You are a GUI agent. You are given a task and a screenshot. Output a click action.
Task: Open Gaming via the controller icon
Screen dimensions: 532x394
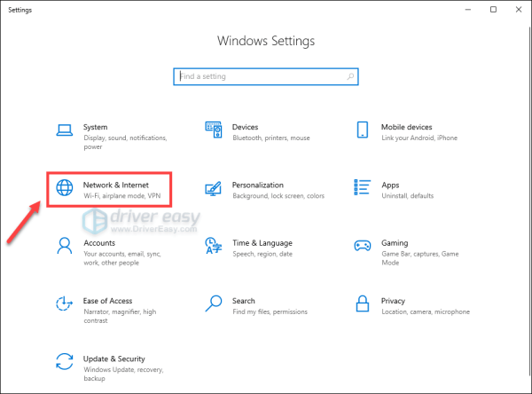click(362, 247)
